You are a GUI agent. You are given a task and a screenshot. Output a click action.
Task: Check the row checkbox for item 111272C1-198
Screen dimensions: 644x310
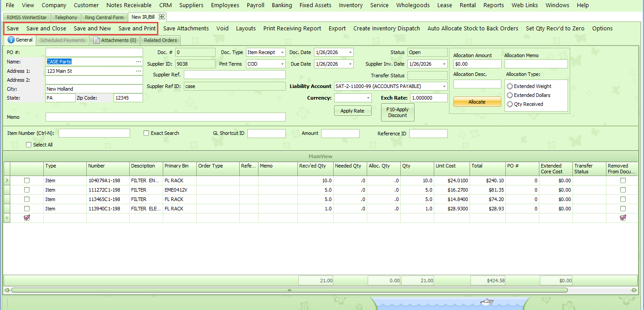tap(27, 190)
